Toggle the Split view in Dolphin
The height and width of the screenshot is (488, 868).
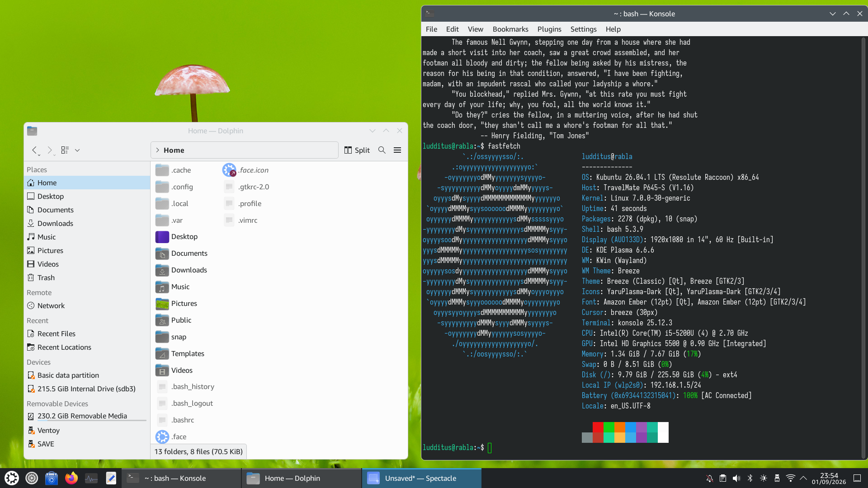pos(357,150)
